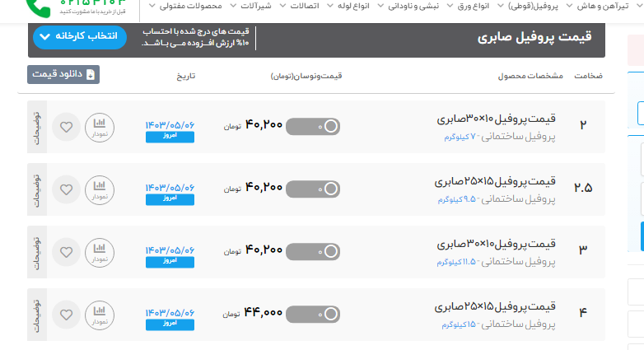Toggle the switch in thickness 4 row
The width and height of the screenshot is (644, 350).
(x=312, y=313)
